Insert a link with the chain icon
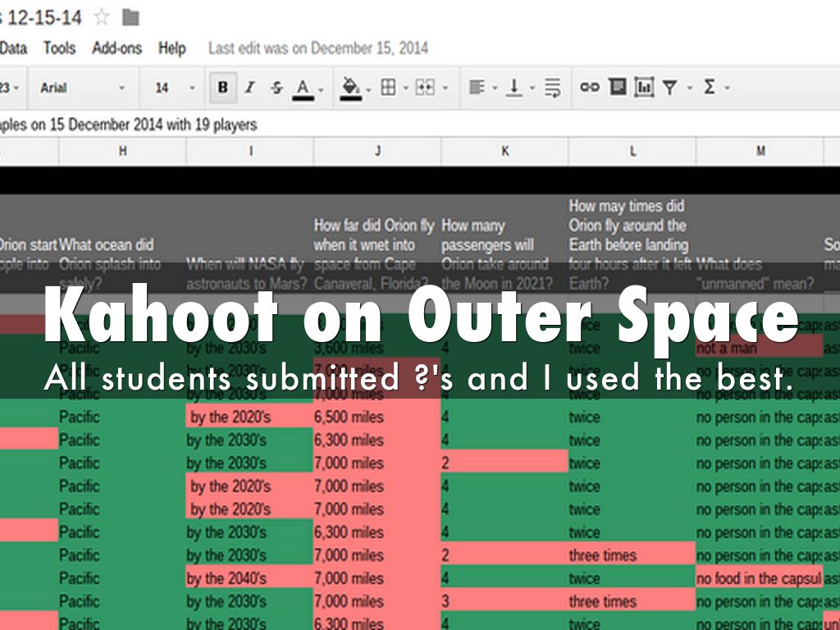This screenshot has width=840, height=630. pos(589,87)
